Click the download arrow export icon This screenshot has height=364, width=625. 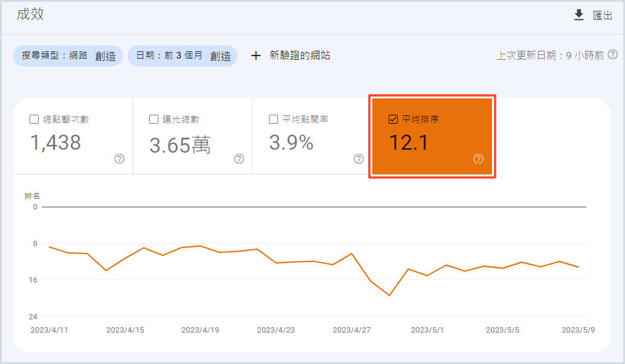coord(579,15)
